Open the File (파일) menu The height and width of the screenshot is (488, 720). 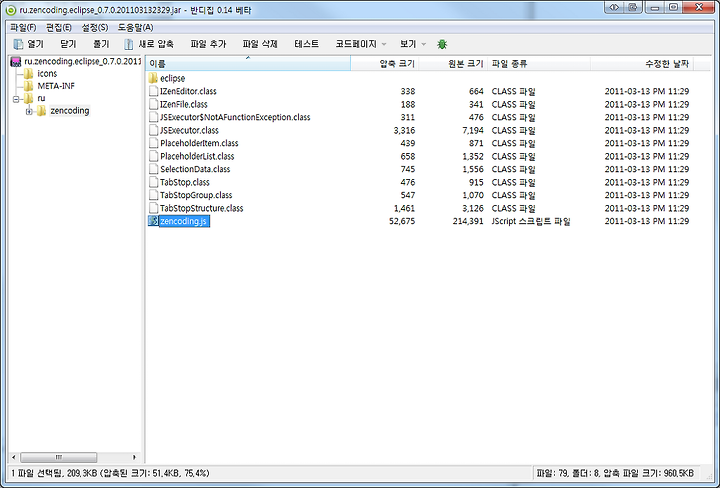(x=23, y=28)
